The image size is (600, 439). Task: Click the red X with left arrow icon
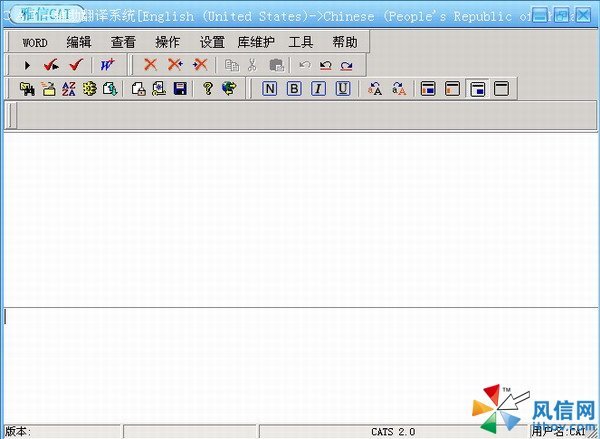click(x=200, y=65)
